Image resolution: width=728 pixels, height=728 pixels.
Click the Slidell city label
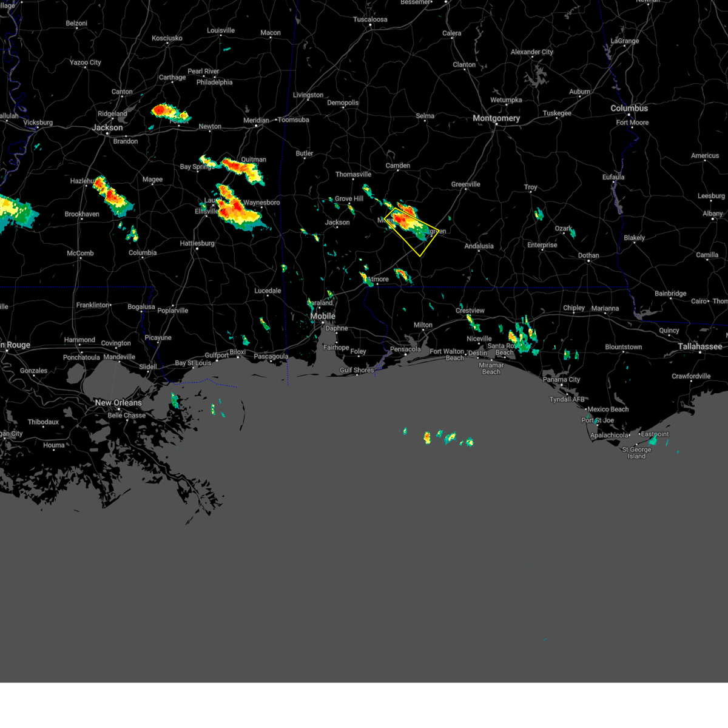pyautogui.click(x=148, y=367)
